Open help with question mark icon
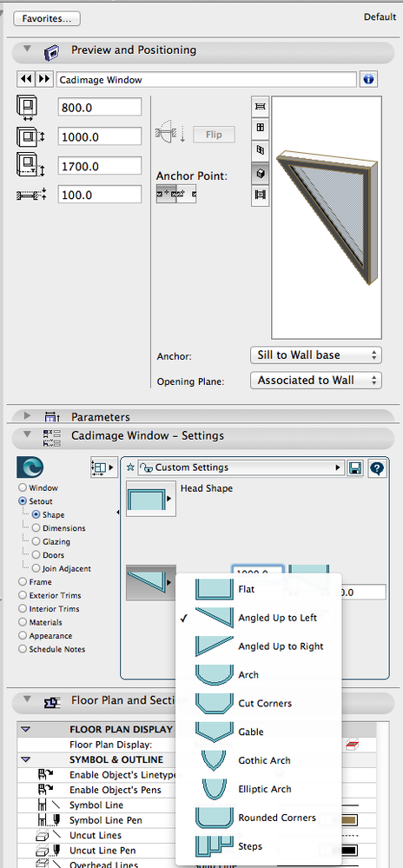 376,469
